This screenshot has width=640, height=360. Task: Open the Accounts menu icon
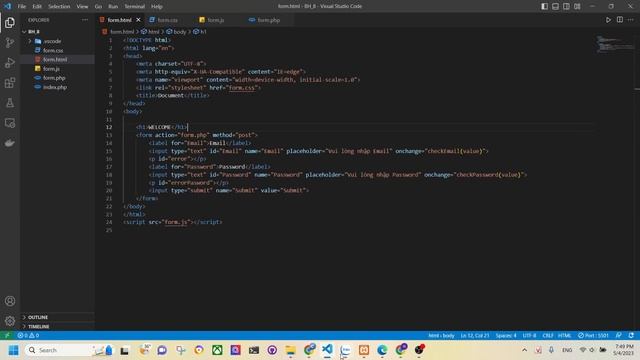pos(10,301)
